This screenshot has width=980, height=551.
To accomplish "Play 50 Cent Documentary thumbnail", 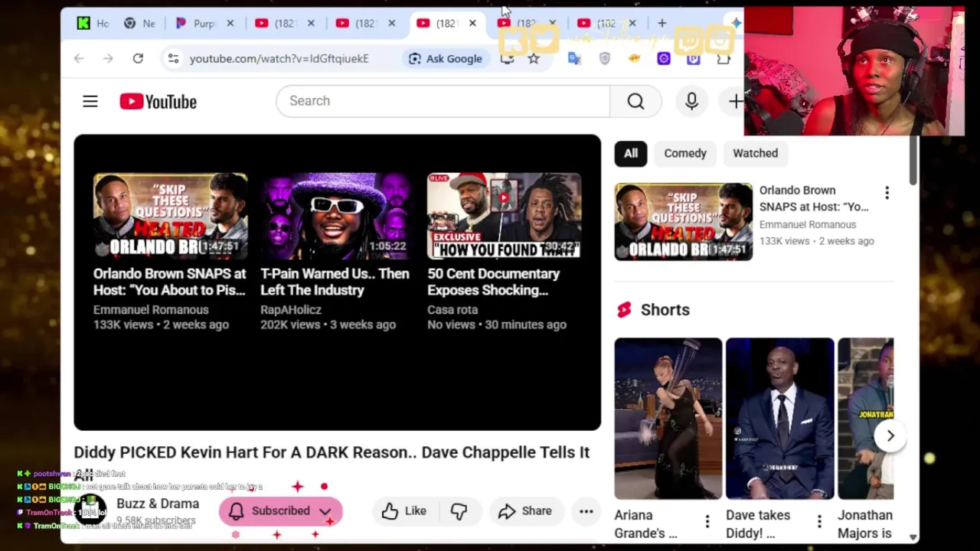I will tap(504, 216).
